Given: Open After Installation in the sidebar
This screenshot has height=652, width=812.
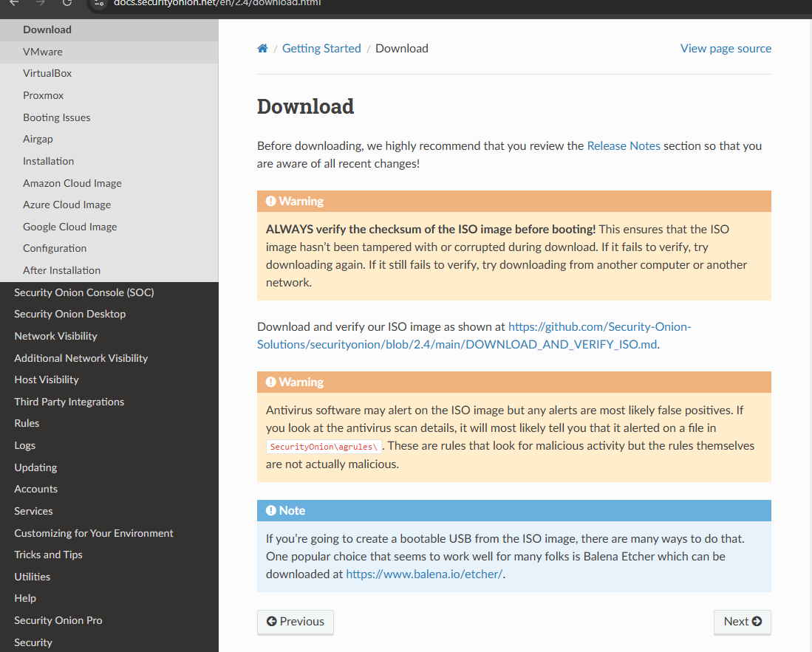Looking at the screenshot, I should (109, 270).
